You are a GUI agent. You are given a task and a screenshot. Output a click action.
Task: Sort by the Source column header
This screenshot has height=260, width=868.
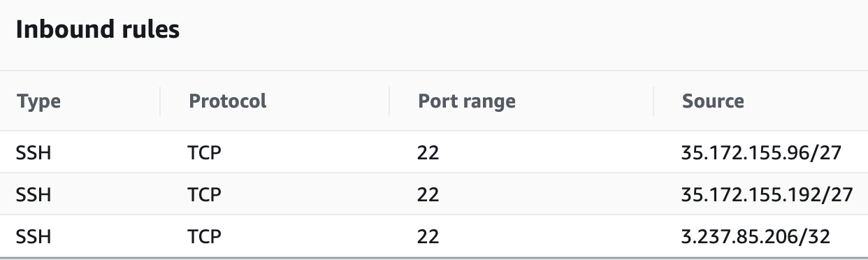pyautogui.click(x=713, y=101)
